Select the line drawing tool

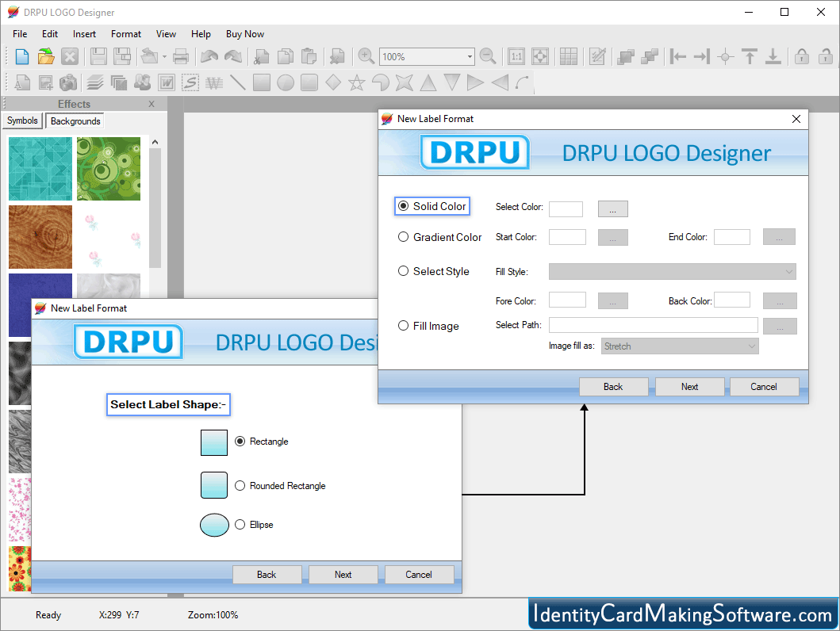238,82
